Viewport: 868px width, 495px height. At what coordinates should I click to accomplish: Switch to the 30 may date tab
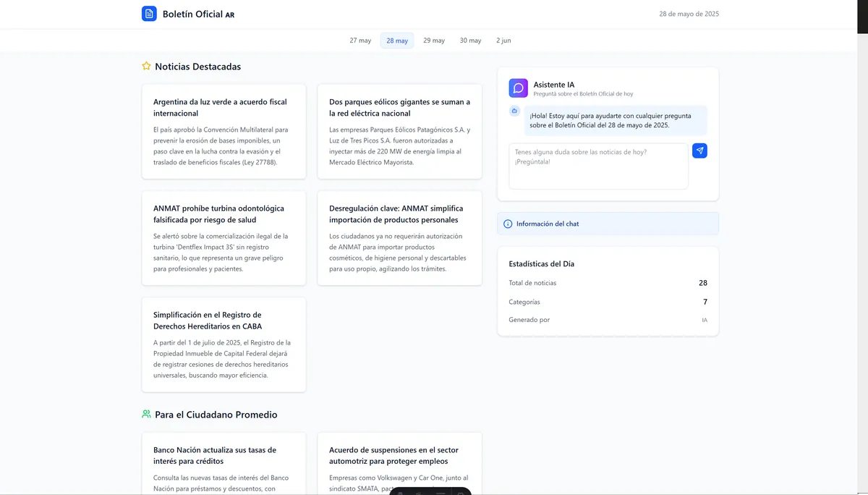[470, 41]
